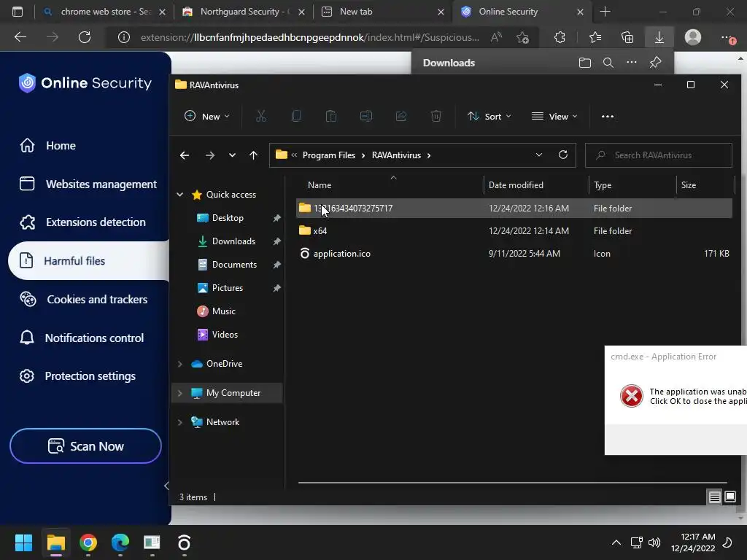The image size is (747, 560).
Task: Go up one folder level
Action: pyautogui.click(x=253, y=155)
